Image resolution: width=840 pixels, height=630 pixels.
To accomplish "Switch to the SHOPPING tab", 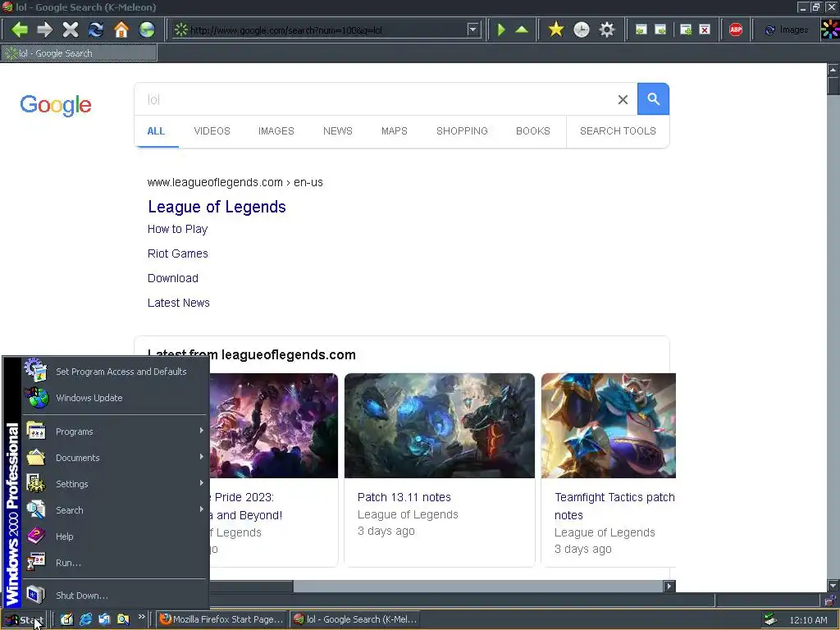I will [x=462, y=131].
